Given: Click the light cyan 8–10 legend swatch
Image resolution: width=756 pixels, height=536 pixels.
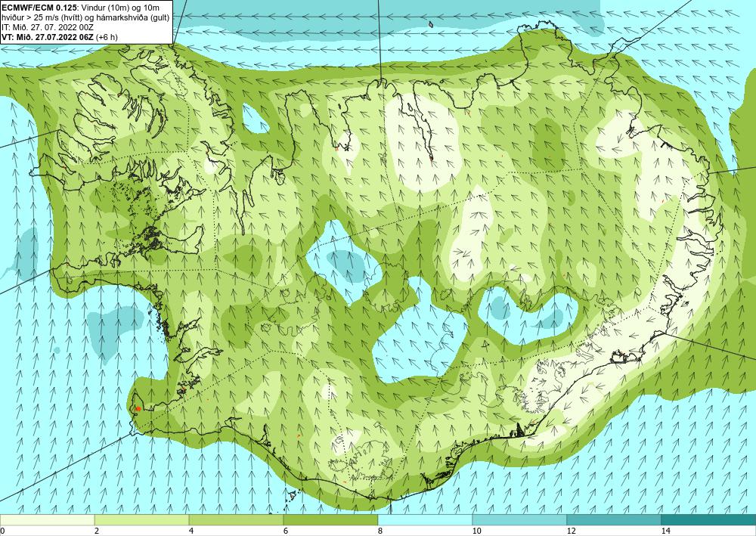Looking at the screenshot, I should 425,519.
